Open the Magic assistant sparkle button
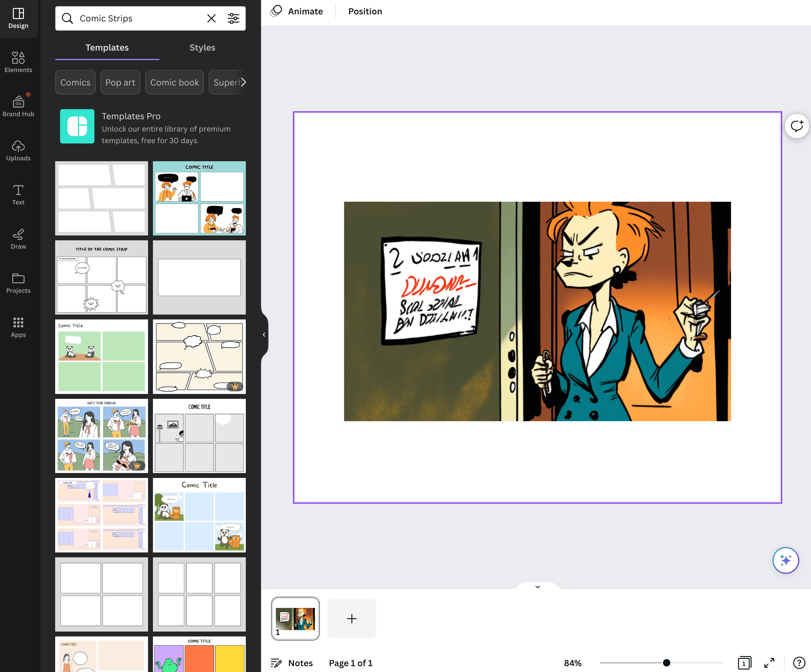Image resolution: width=811 pixels, height=672 pixels. pos(786,560)
